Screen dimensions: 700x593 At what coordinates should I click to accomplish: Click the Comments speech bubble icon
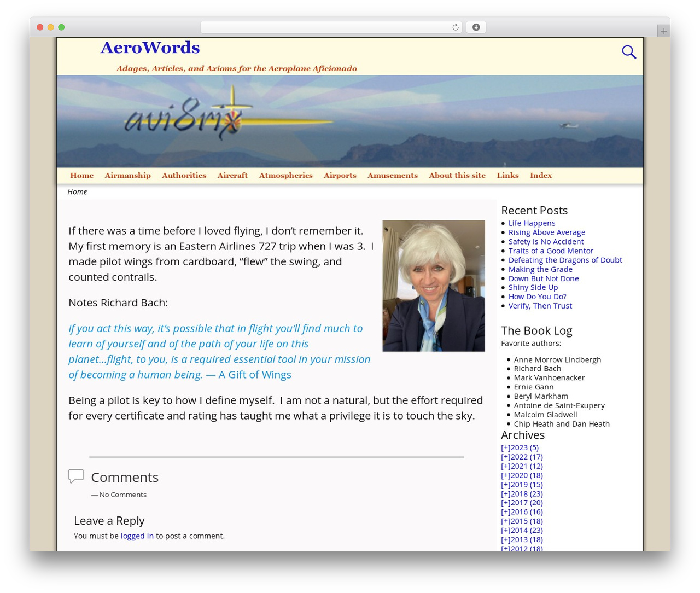tap(76, 476)
